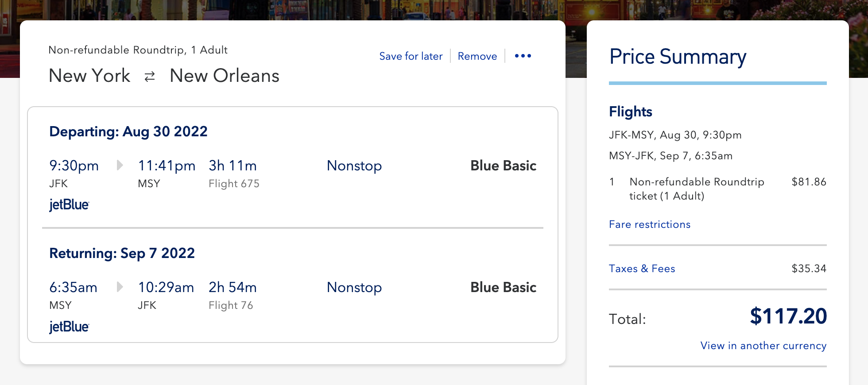Click the Flight 76 number
Screen dimensions: 868x385
click(231, 305)
